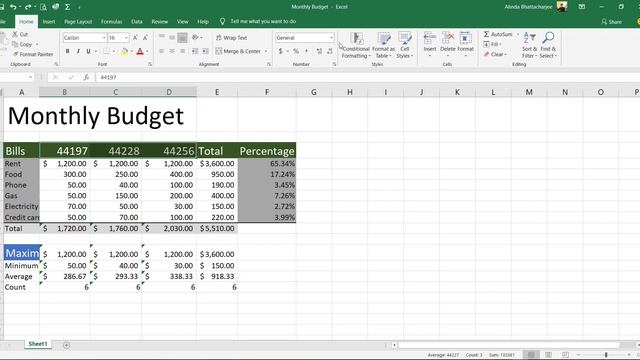Screen dimensions: 640x360
Task: Open the Insert ribbon tab
Action: 49,22
